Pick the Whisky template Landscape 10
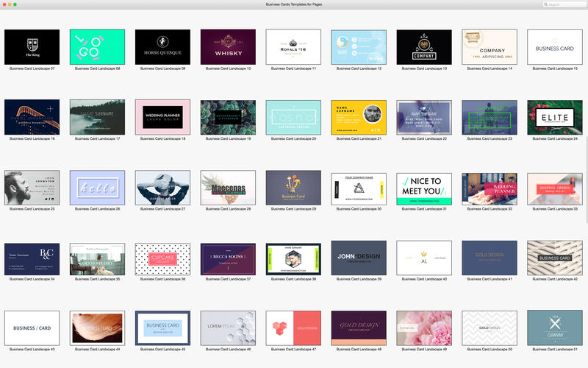Screen dimensions: 588x368 pyautogui.click(x=228, y=47)
